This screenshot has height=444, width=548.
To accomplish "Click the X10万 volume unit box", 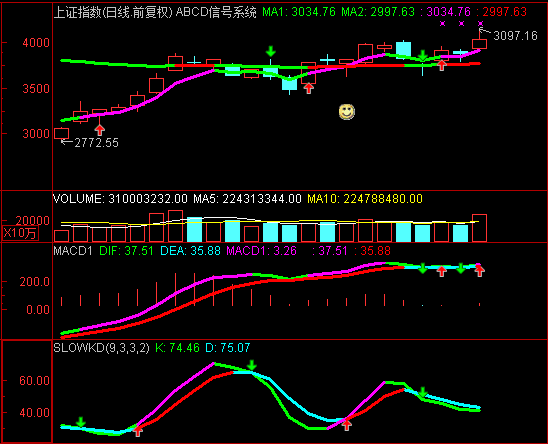I will point(20,233).
